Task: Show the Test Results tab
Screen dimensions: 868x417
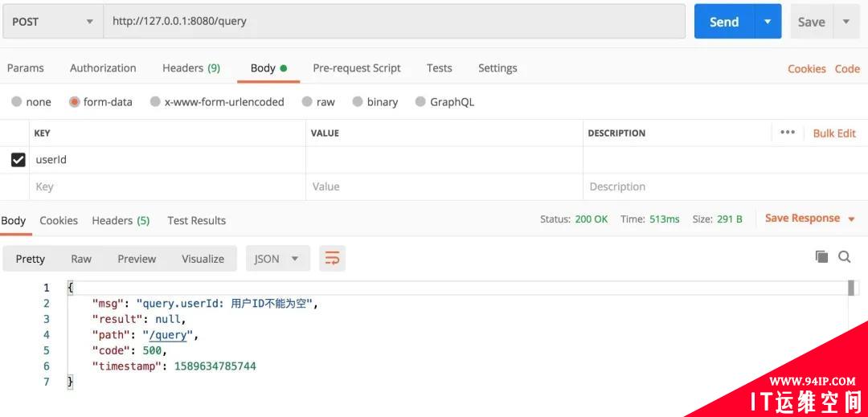Action: pos(197,220)
